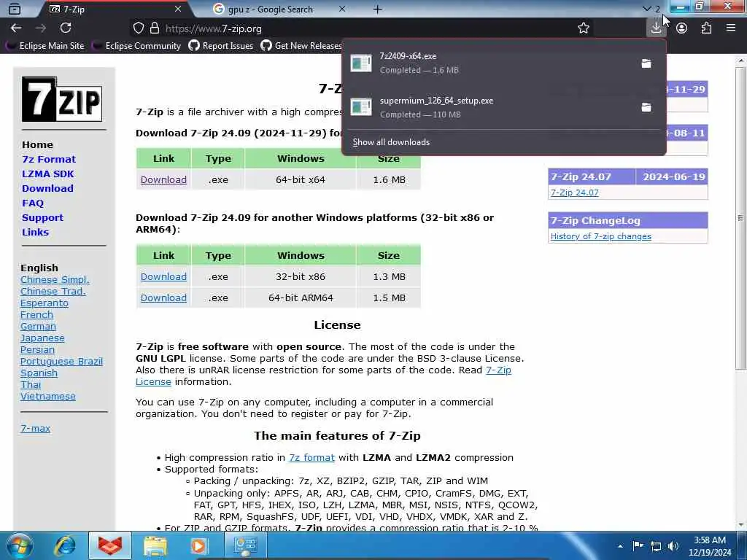
Task: Open the 7z format link
Action: click(x=311, y=458)
